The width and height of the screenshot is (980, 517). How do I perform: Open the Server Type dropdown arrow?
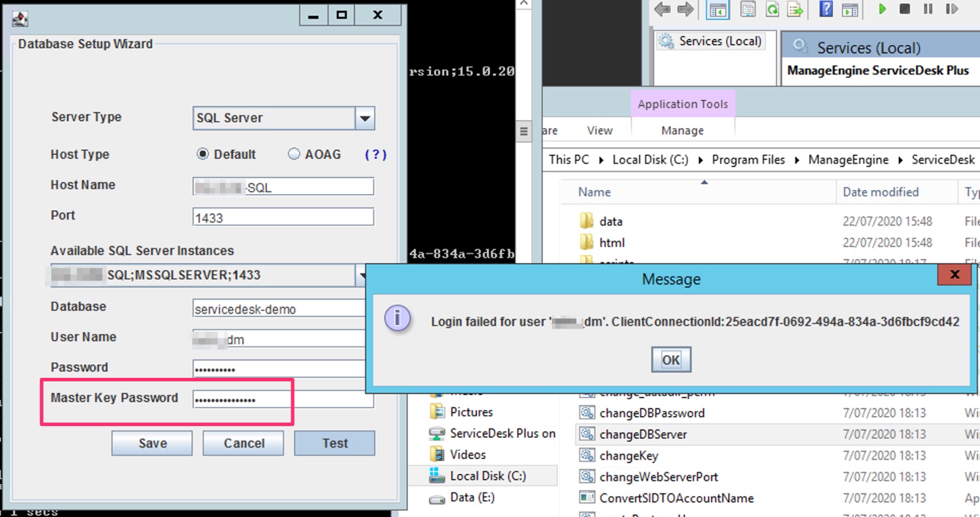coord(365,118)
